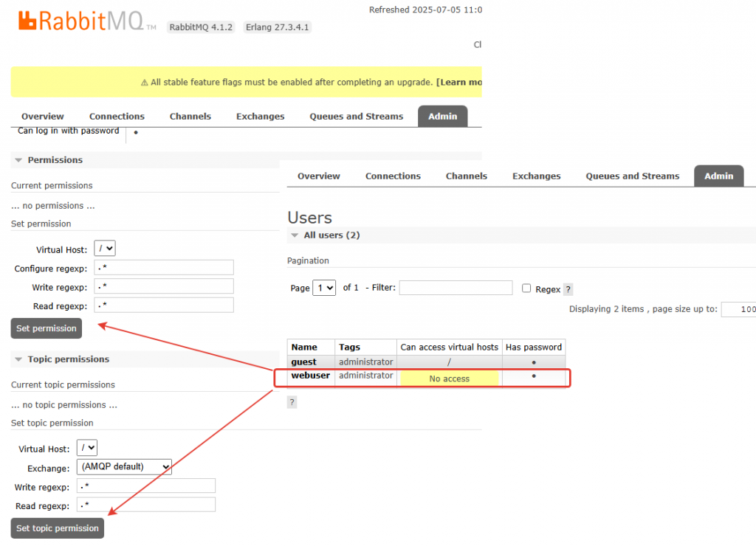Click the Users heading
756x546 pixels.
[309, 218]
